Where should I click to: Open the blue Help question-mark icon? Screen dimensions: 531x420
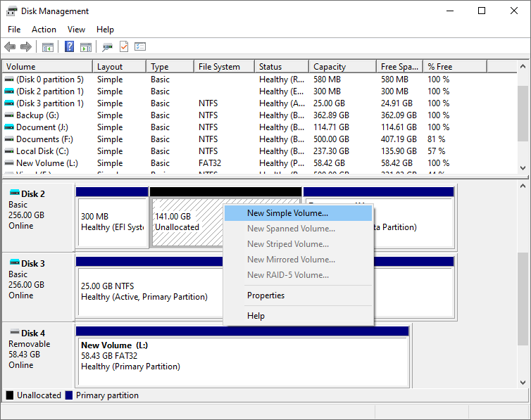[70, 47]
